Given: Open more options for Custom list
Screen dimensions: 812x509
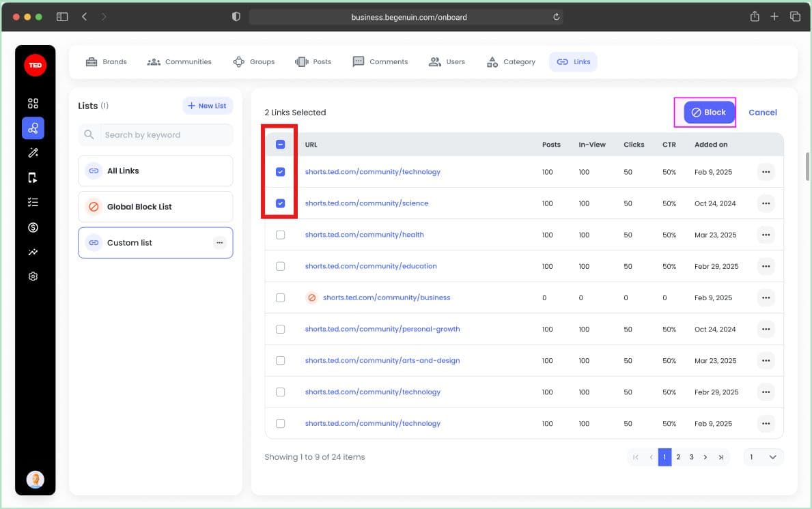Looking at the screenshot, I should point(220,243).
